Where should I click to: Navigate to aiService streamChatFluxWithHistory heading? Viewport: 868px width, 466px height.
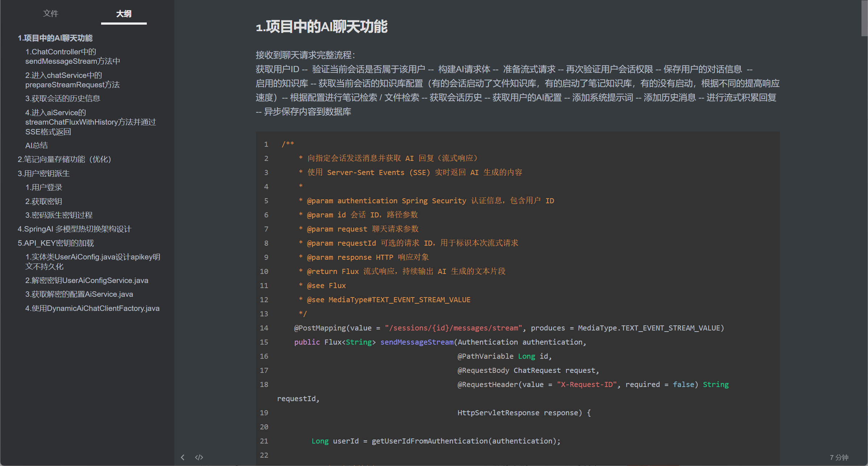[x=90, y=122]
